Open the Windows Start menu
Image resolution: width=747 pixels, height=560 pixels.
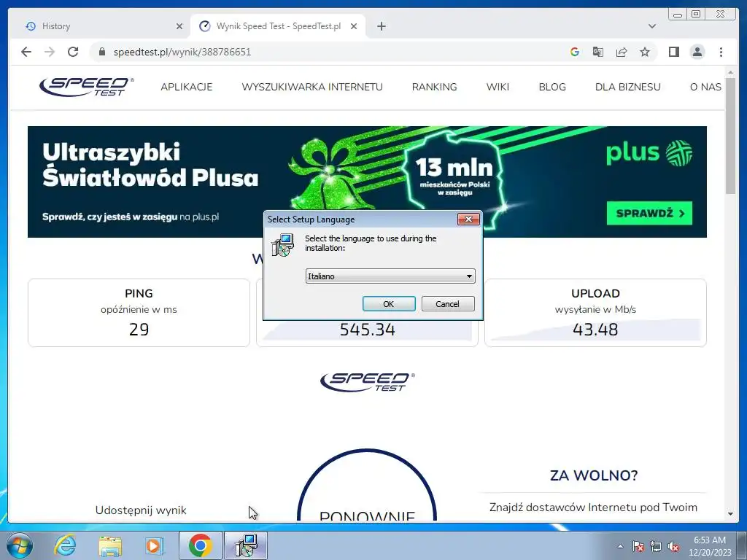[20, 545]
